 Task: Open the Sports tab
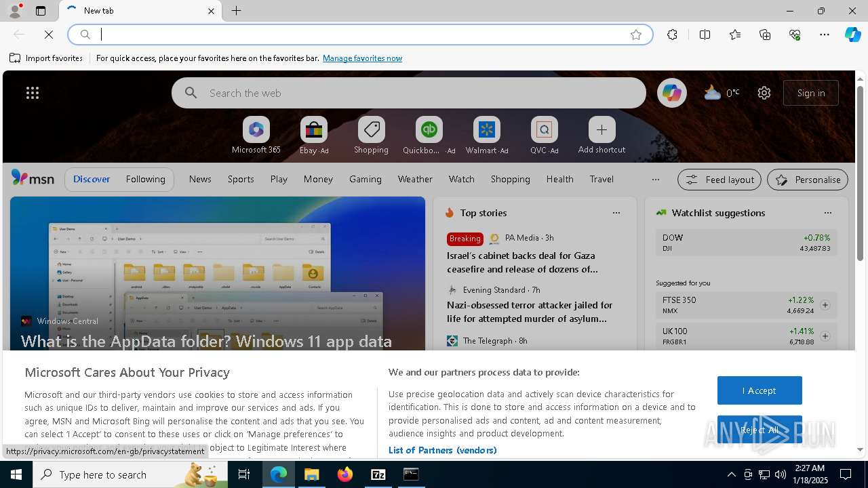[241, 179]
